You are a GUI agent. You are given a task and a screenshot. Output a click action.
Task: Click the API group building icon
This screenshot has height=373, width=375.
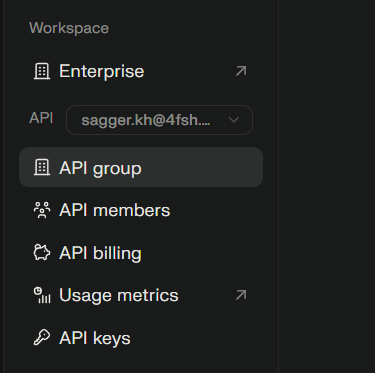pos(42,167)
